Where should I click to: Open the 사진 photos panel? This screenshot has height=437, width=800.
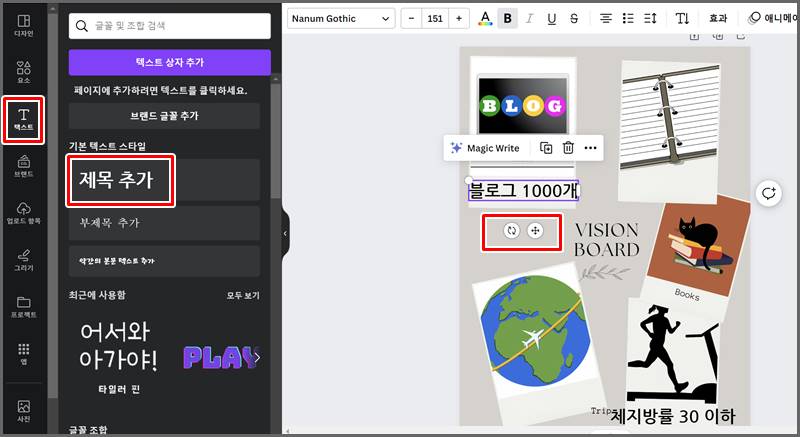23,411
